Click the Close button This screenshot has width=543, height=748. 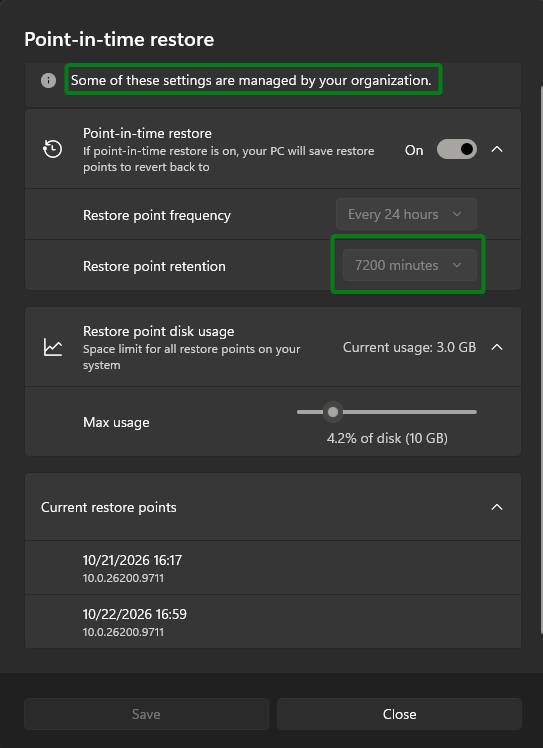(399, 714)
